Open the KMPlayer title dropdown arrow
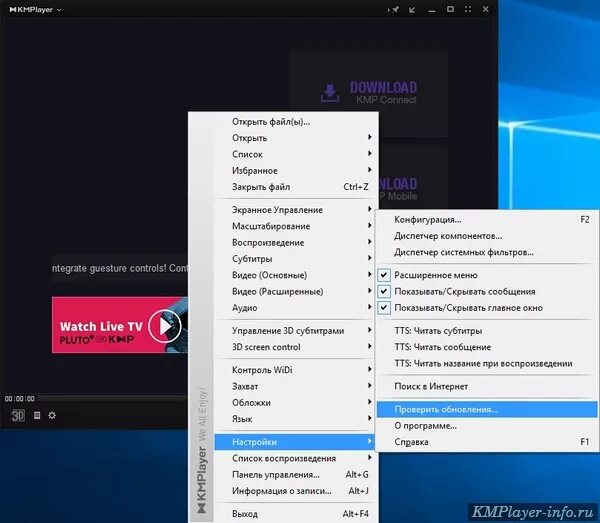Viewport: 600px width, 523px height. (59, 10)
